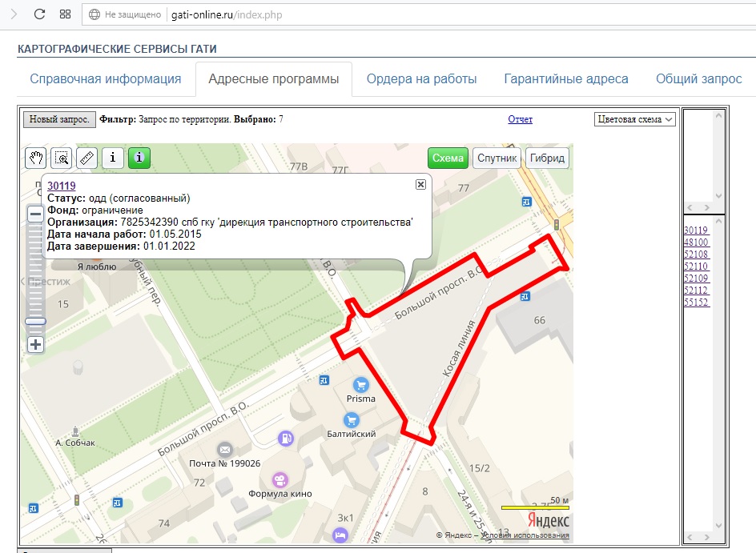756x553 pixels.
Task: Switch to Ордера на работы tab
Action: tap(421, 79)
